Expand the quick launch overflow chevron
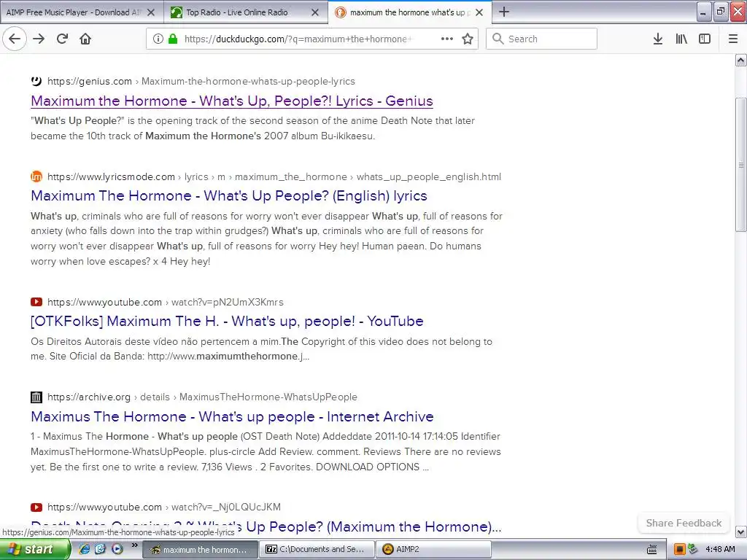 [x=134, y=545]
